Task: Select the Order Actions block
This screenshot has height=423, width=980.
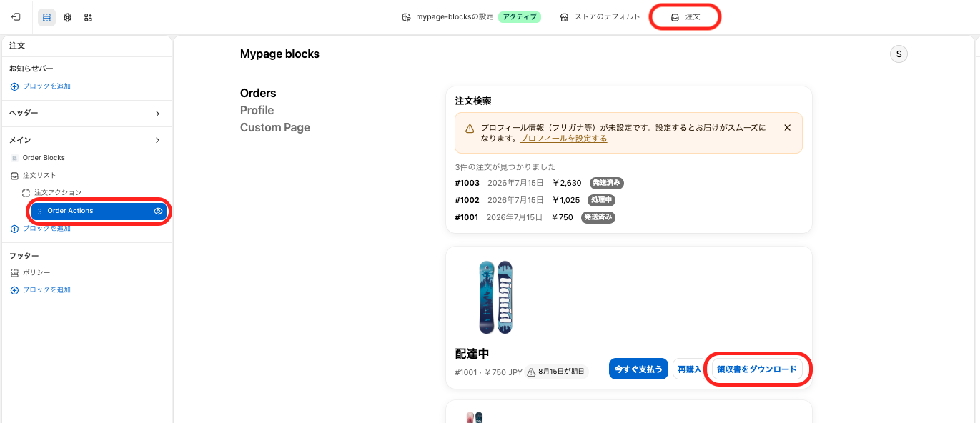Action: point(99,211)
